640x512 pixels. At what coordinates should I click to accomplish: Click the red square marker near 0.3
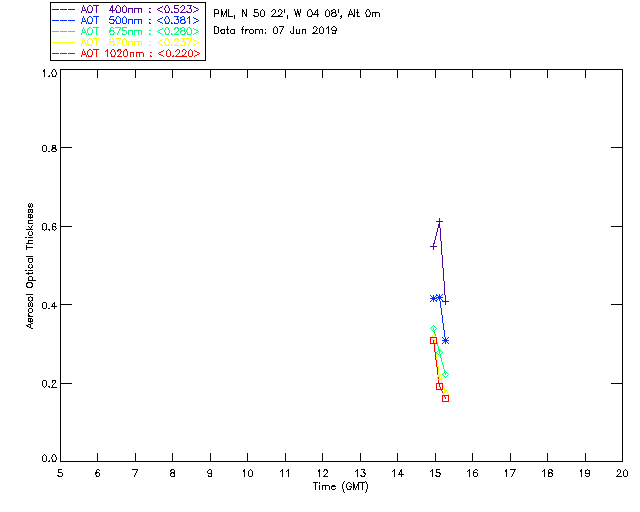click(433, 340)
